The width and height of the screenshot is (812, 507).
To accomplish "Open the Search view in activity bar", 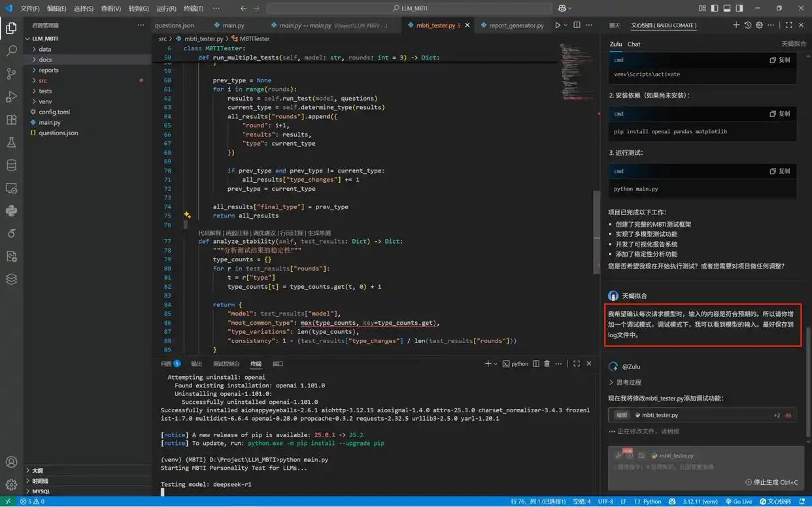I will click(11, 50).
